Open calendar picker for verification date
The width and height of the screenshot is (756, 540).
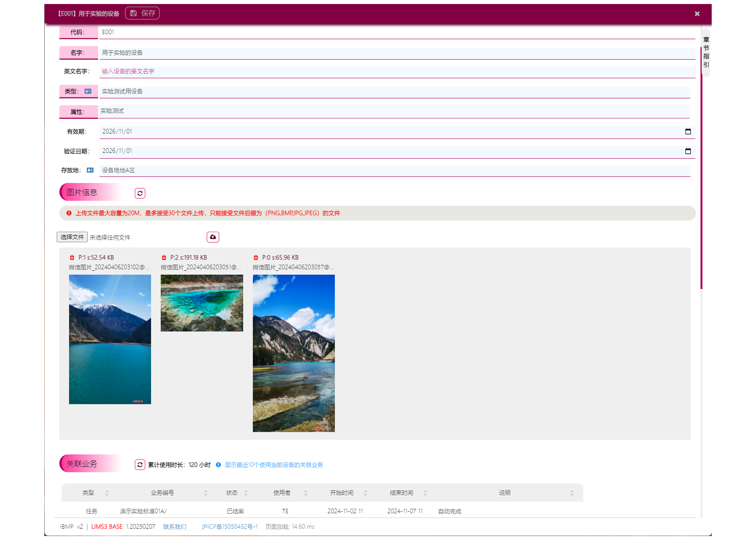688,151
